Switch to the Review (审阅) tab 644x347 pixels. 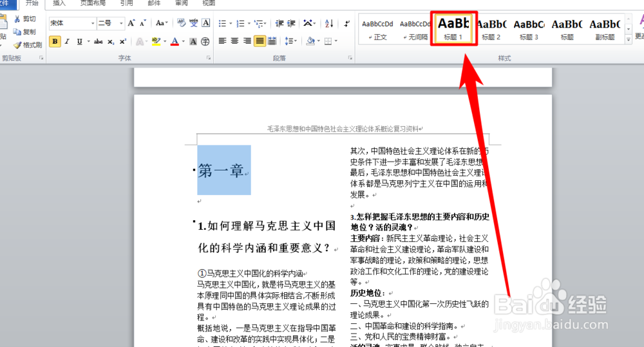(182, 3)
